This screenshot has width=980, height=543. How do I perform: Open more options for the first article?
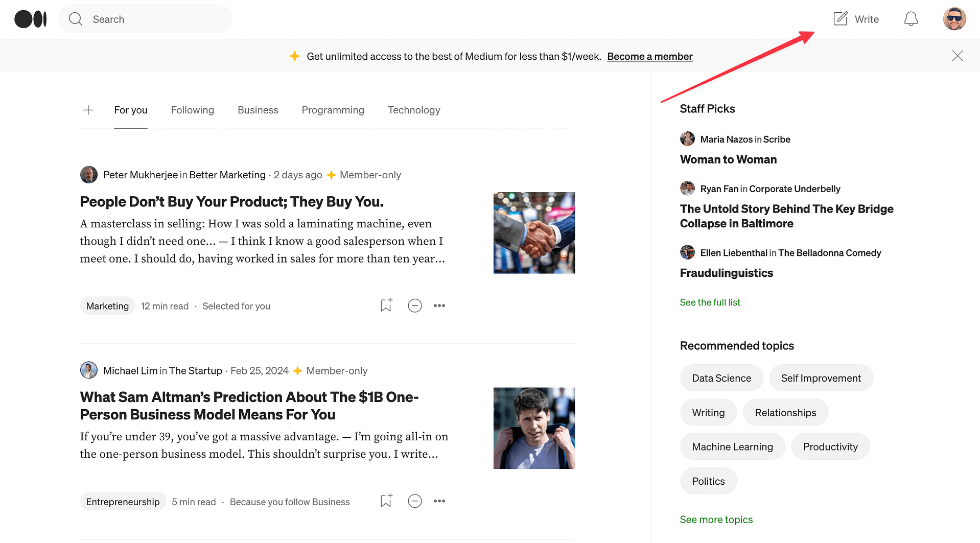click(x=439, y=305)
